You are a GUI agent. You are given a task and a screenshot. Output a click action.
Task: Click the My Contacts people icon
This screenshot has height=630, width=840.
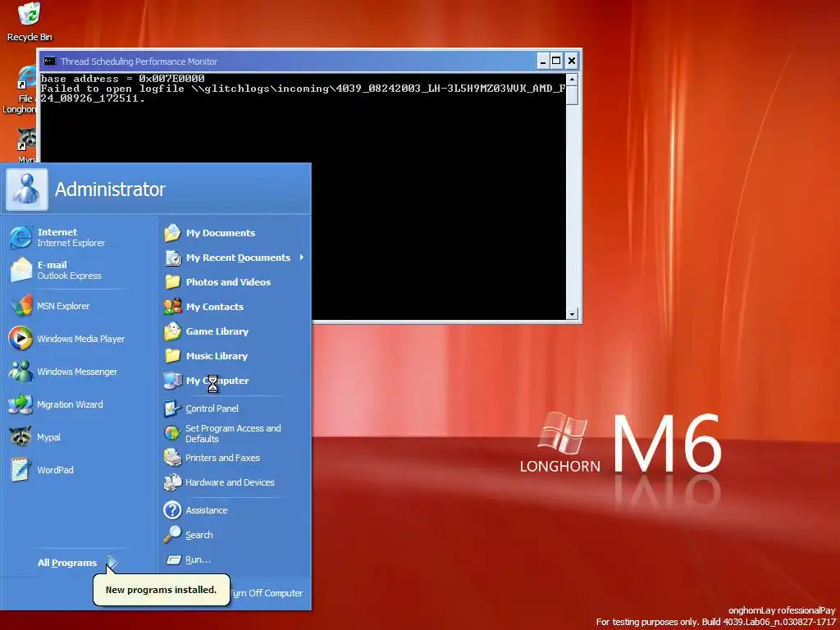point(172,307)
